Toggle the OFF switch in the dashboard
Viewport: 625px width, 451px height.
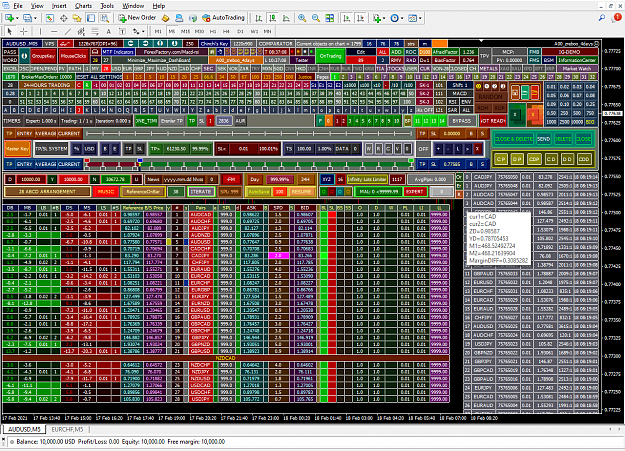(423, 149)
